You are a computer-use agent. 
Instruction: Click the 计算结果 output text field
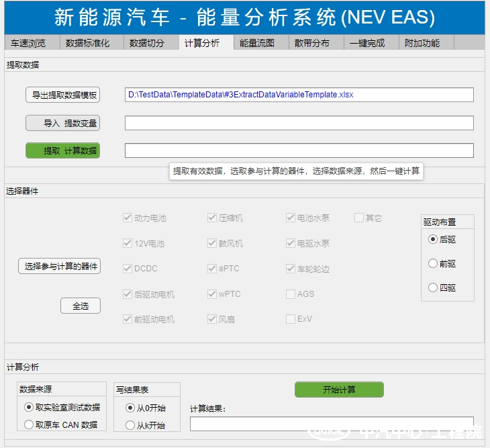point(332,424)
